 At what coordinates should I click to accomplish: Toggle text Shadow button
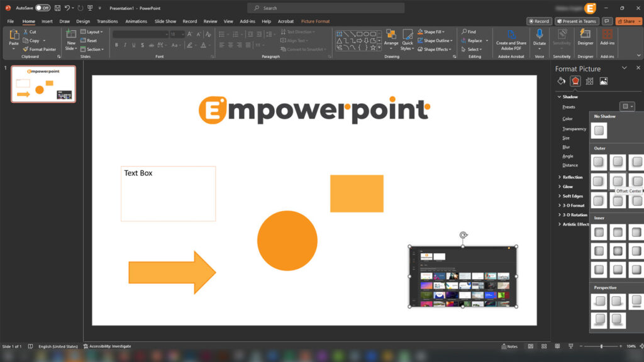(143, 45)
